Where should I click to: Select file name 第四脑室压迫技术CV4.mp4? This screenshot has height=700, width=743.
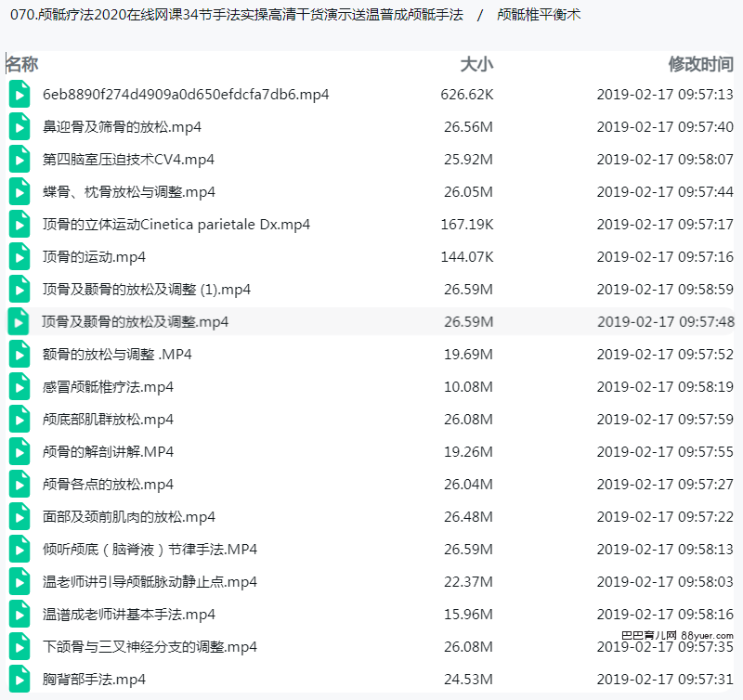coord(128,160)
